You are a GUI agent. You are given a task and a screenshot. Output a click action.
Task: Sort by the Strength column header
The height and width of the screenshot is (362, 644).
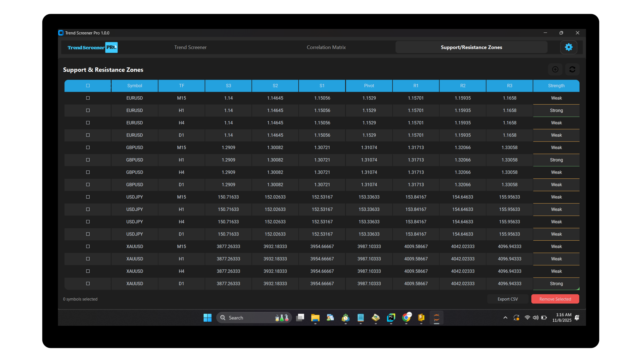(556, 86)
